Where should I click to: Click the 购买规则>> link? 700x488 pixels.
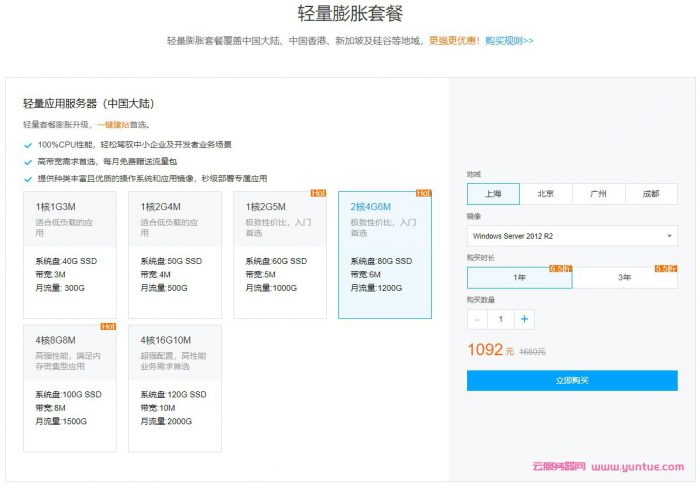509,41
